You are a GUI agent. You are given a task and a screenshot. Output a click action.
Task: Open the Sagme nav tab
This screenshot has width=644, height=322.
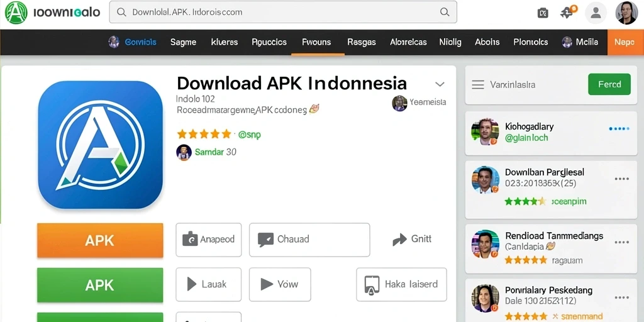tap(183, 42)
